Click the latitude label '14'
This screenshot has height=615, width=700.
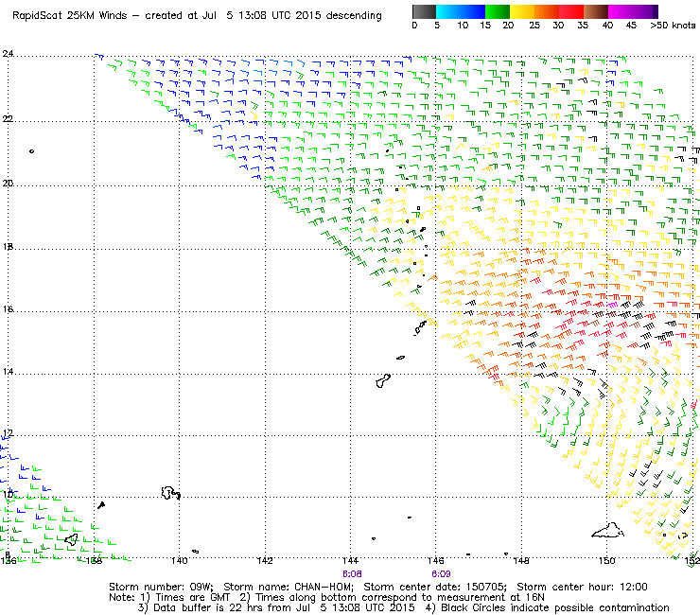coord(8,372)
